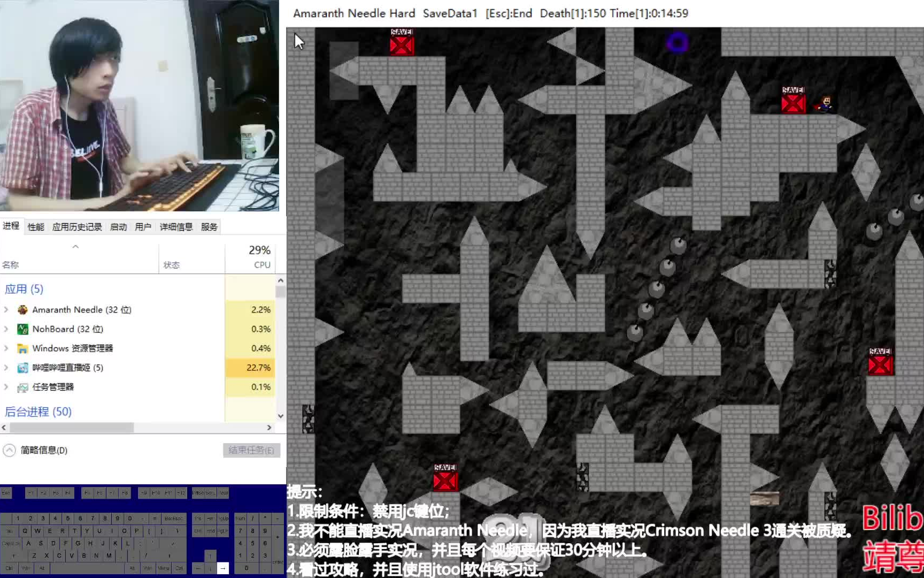924x578 pixels.
Task: Click the vertical scrollbar thumb
Action: tap(281, 292)
